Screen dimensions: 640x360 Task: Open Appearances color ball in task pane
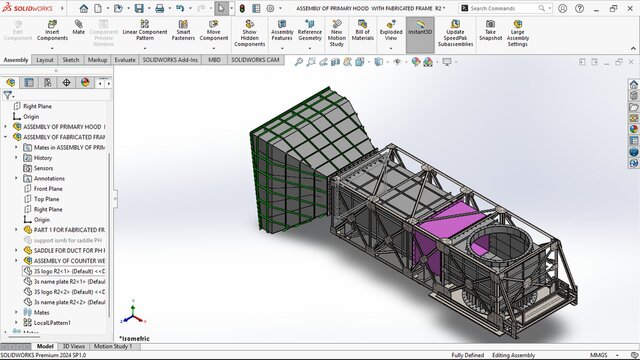[633, 129]
